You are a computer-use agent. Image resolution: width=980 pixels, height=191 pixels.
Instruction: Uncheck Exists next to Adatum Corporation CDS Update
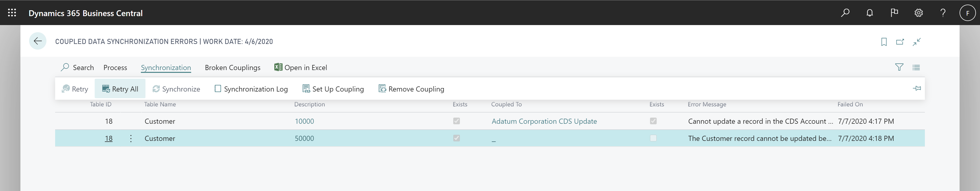click(x=653, y=121)
